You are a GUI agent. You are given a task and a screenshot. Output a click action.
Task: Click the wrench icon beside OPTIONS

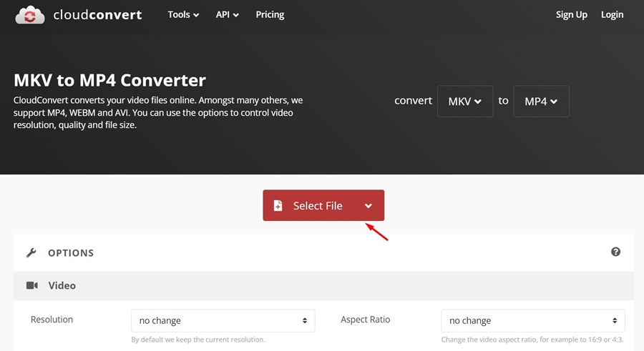coord(31,252)
